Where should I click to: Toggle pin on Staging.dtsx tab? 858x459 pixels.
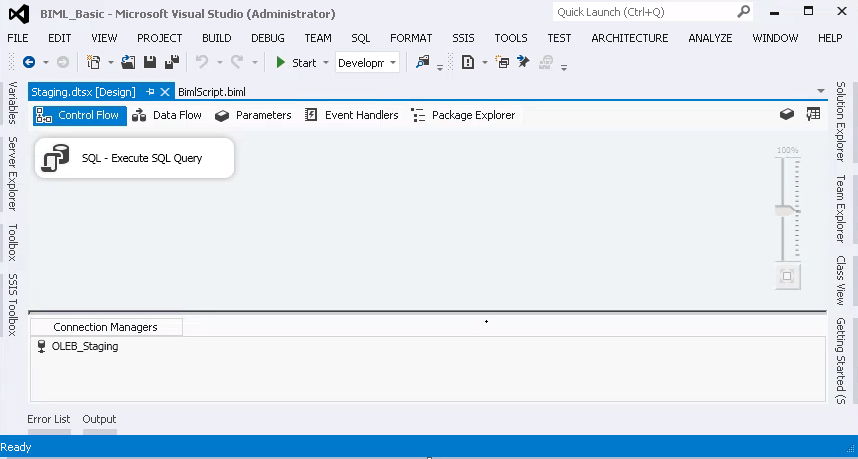tap(150, 92)
